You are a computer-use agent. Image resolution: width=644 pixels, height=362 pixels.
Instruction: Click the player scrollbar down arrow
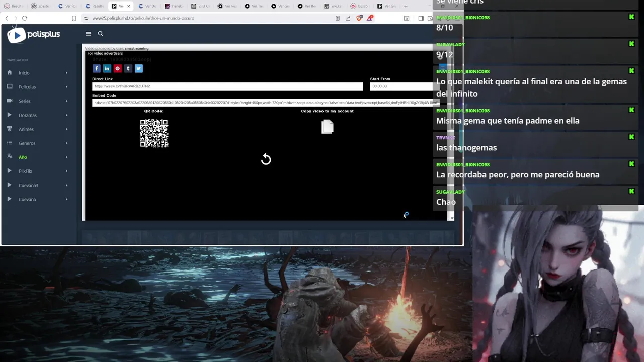click(x=451, y=218)
